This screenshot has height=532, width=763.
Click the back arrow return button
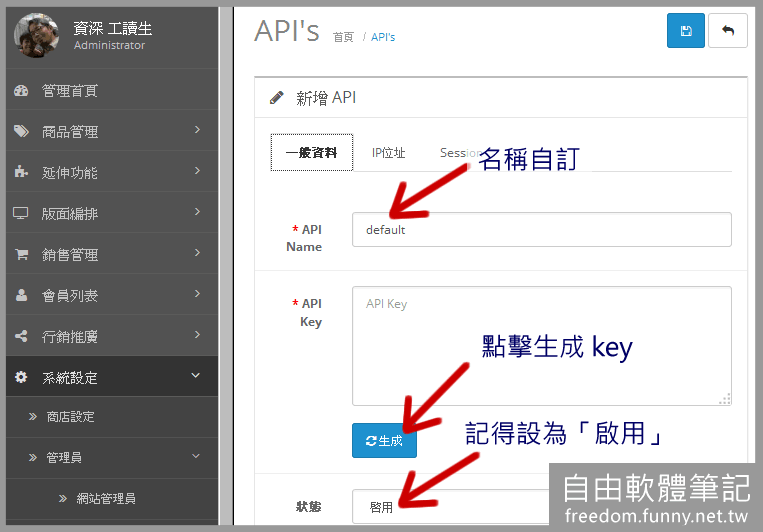[727, 31]
